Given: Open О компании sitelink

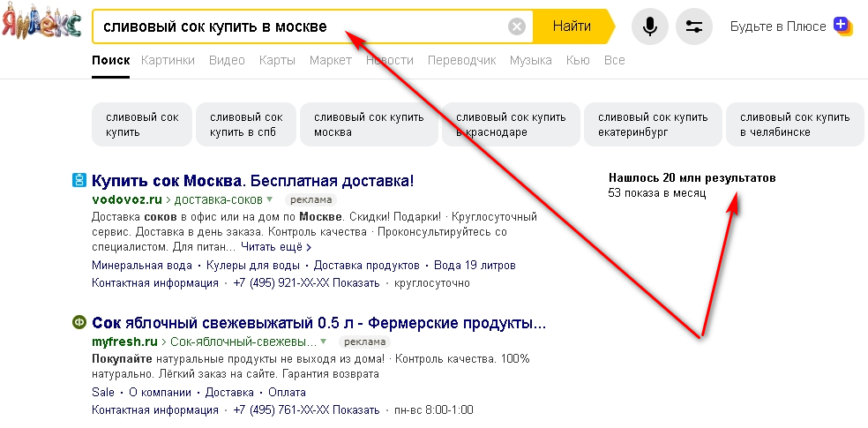Looking at the screenshot, I should tap(160, 393).
